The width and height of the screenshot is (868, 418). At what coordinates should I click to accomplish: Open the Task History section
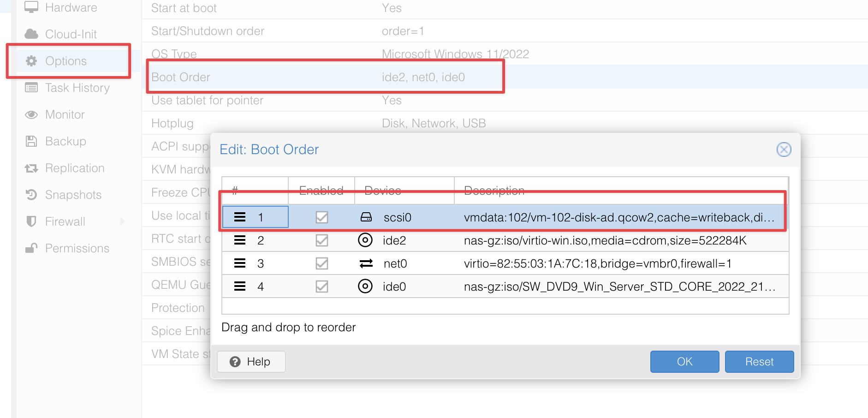[x=77, y=88]
